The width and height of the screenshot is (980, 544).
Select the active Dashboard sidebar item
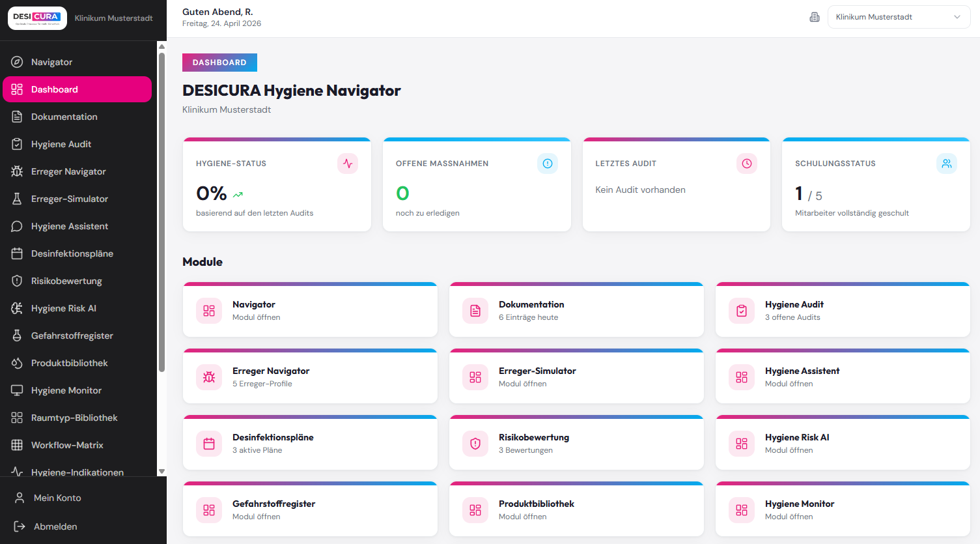click(77, 89)
